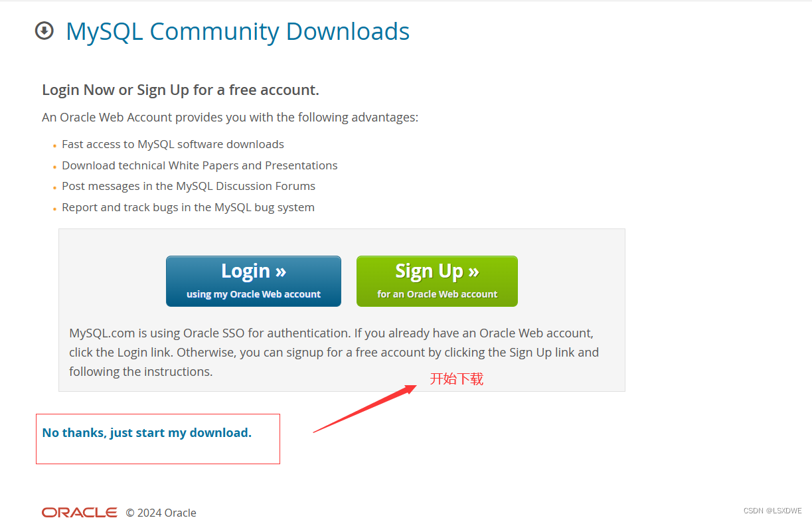Click the CSDN @LSXDWE watermark
The image size is (812, 520).
pos(773,511)
